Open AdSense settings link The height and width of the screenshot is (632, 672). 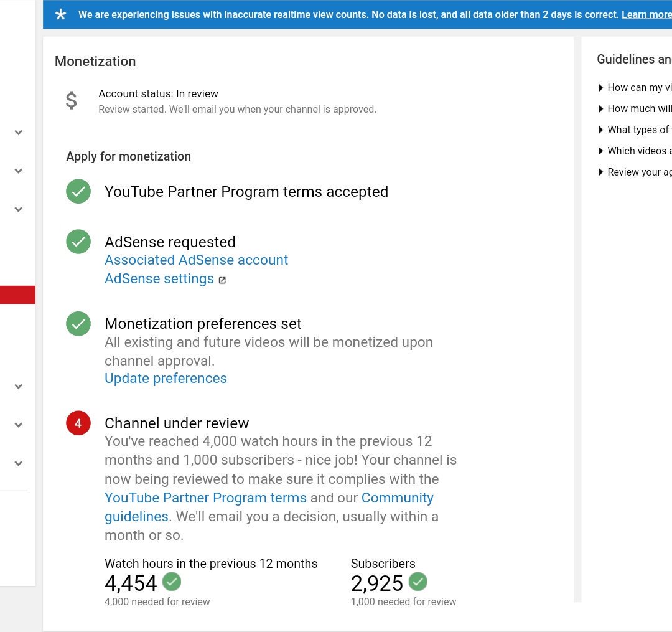point(159,279)
